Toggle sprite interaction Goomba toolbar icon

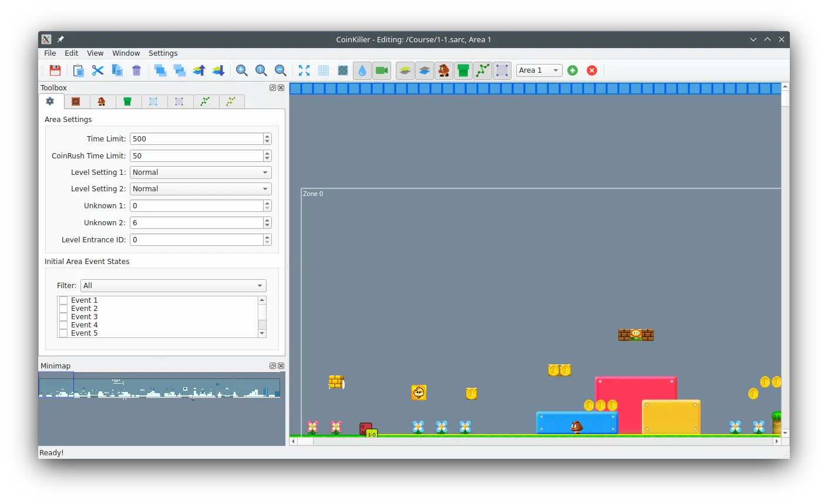[444, 70]
